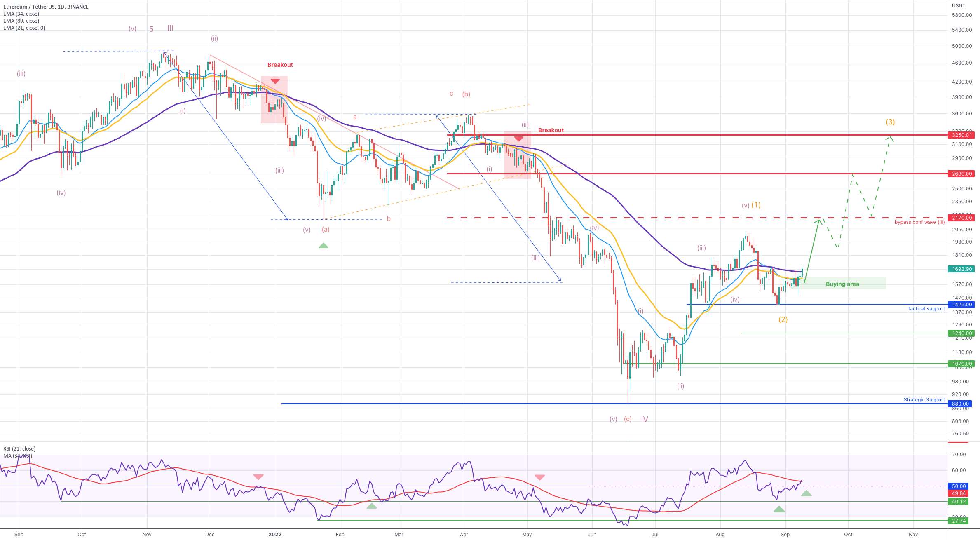Image resolution: width=980 pixels, height=540 pixels.
Task: Click the Aug label on time axis
Action: click(x=720, y=535)
